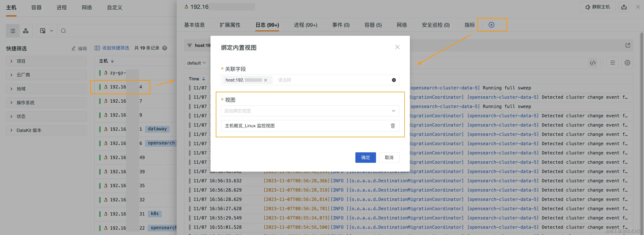Image resolution: width=644 pixels, height=235 pixels.
Task: Remove the host:192 tag
Action: pos(265,80)
